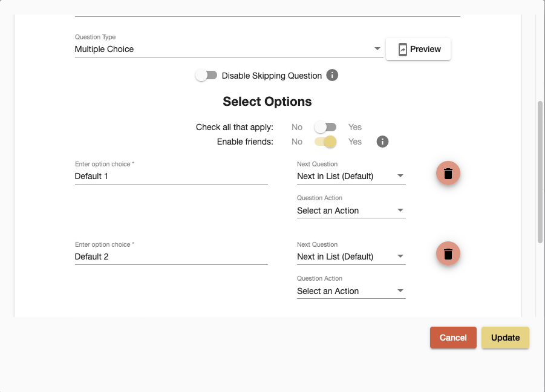Open Question Action dropdown for Default 2
The height and width of the screenshot is (392, 545).
[x=351, y=291]
